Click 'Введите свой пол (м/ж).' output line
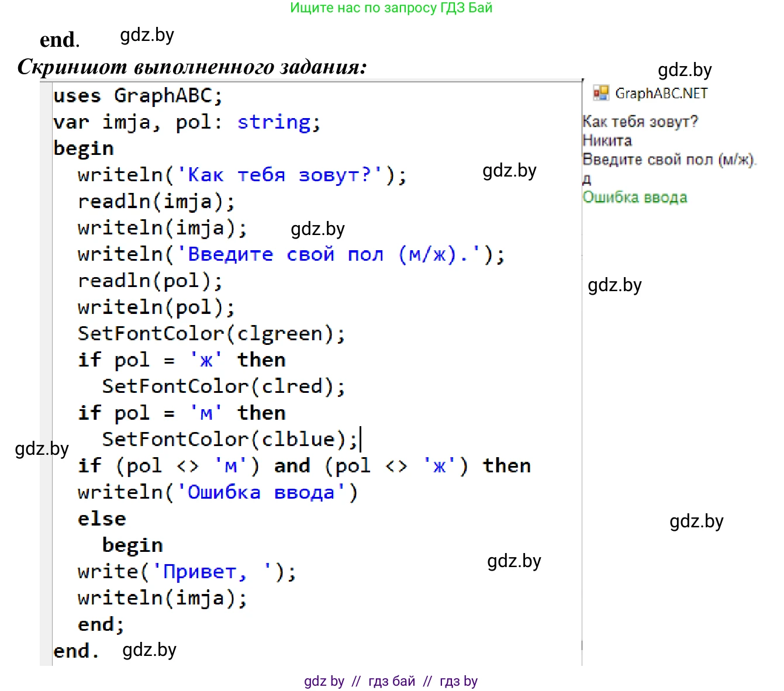The width and height of the screenshot is (784, 691). point(669,160)
